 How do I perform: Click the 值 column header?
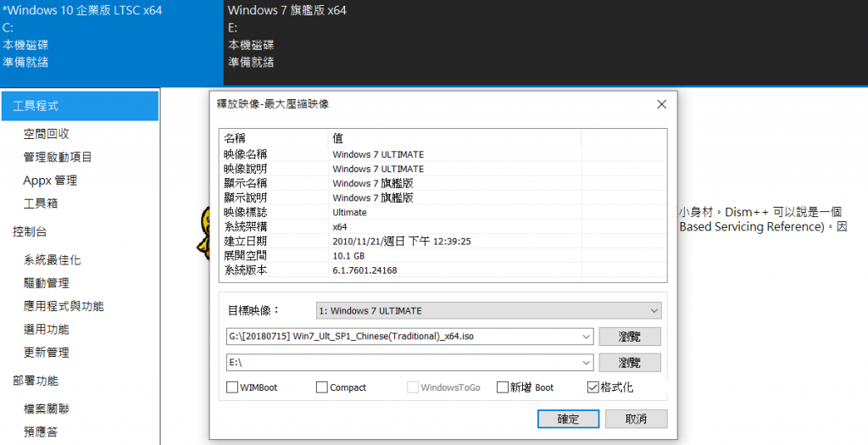tap(454, 138)
